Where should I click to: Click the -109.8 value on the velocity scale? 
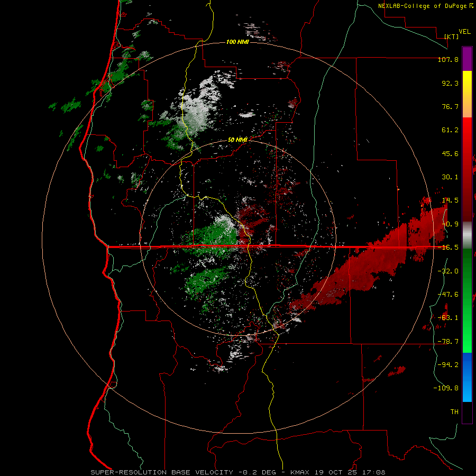446,388
